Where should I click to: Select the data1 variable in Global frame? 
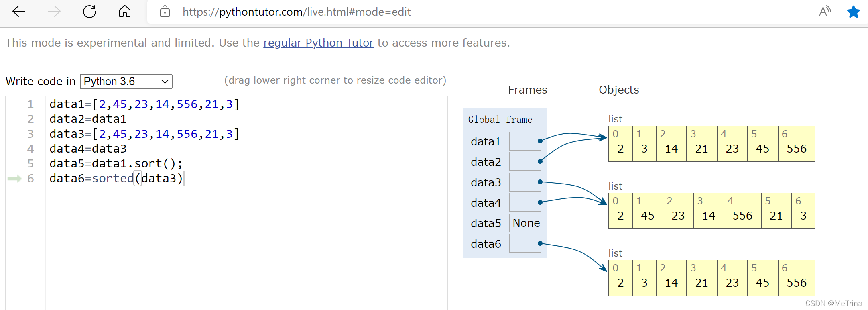[486, 141]
